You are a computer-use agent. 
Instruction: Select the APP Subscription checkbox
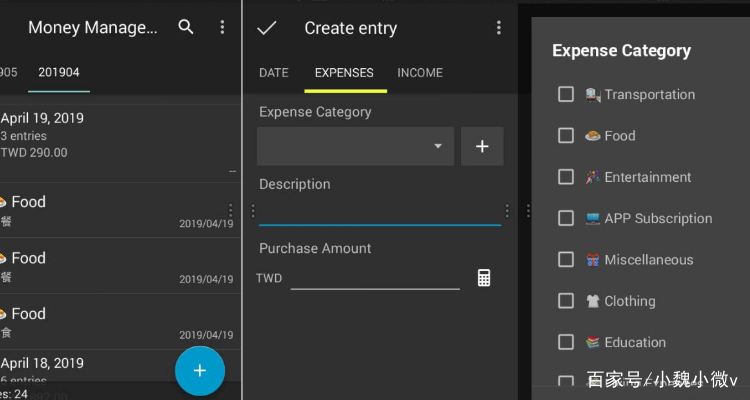coord(566,218)
